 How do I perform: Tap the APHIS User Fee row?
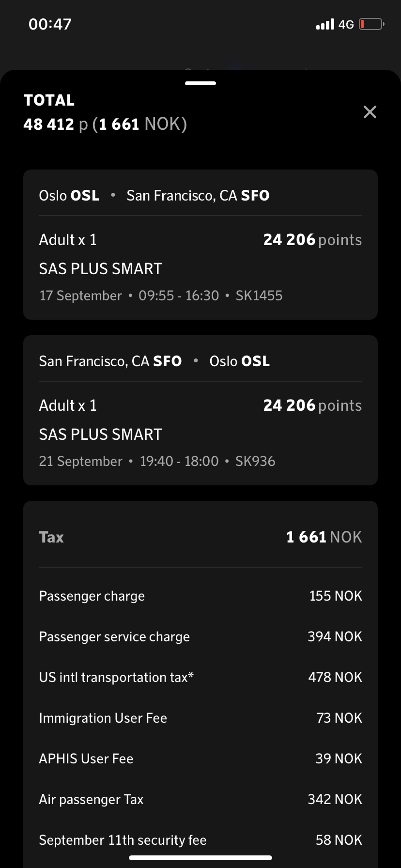(200, 759)
